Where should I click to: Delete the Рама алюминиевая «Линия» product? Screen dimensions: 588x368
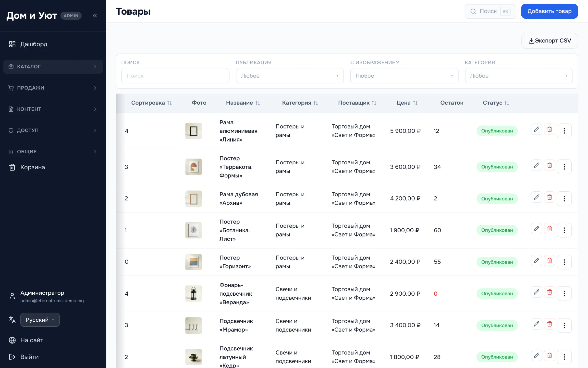click(x=550, y=129)
